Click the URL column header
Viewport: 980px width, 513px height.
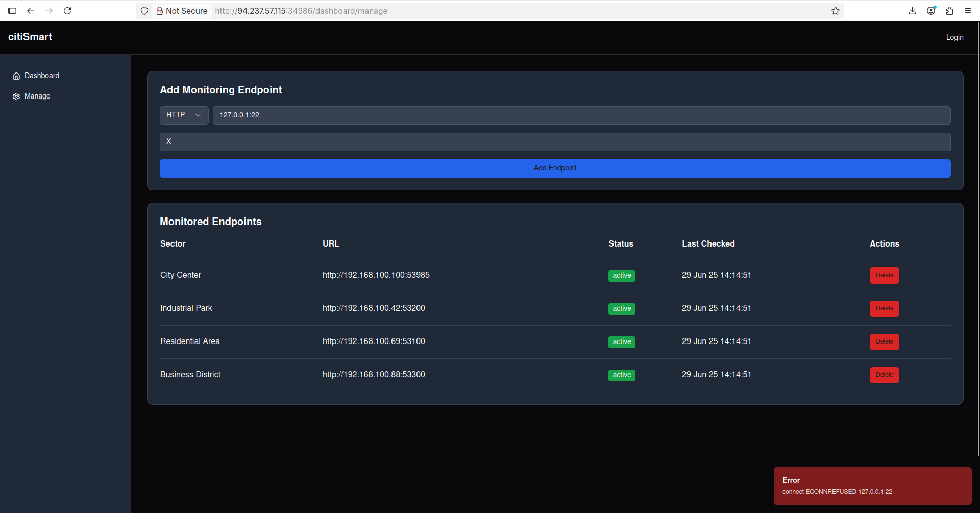pyautogui.click(x=331, y=244)
